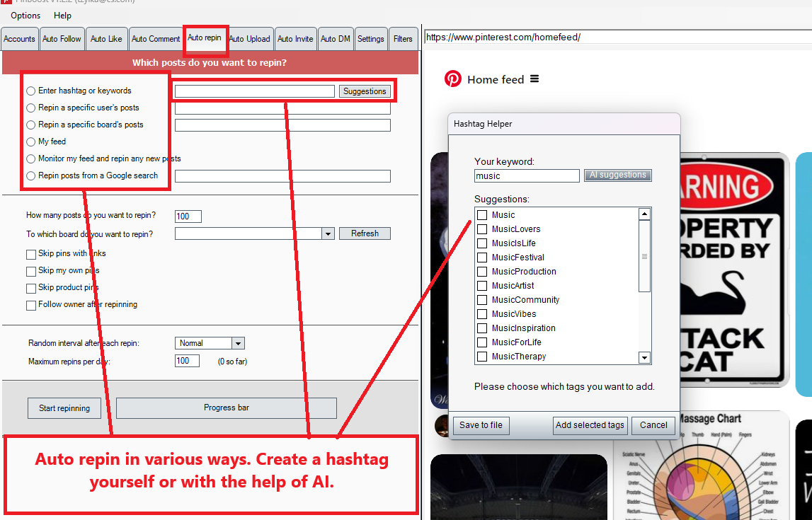Select Repin a specific user's posts
The image size is (812, 520).
tap(31, 108)
